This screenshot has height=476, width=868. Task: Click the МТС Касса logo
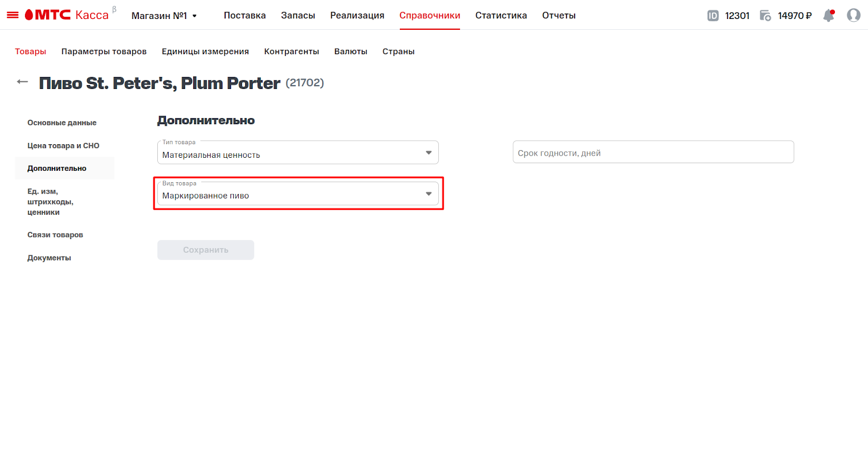(x=67, y=15)
